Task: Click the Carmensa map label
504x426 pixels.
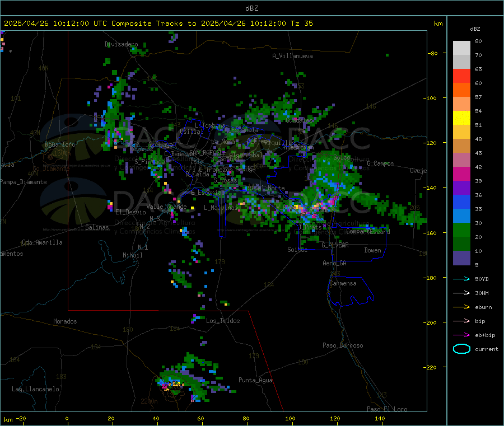Action: tap(343, 283)
